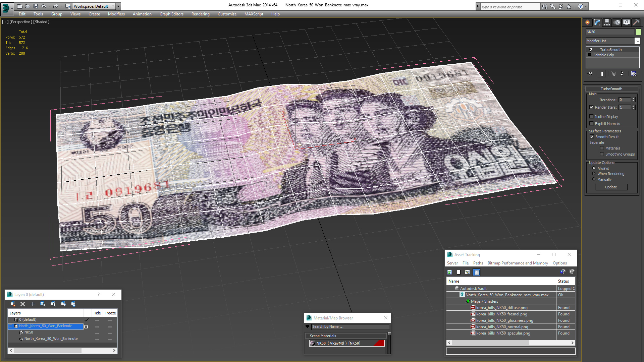Click the Project Folder icon in quick access toolbar
This screenshot has width=644, height=362.
coord(68,6)
